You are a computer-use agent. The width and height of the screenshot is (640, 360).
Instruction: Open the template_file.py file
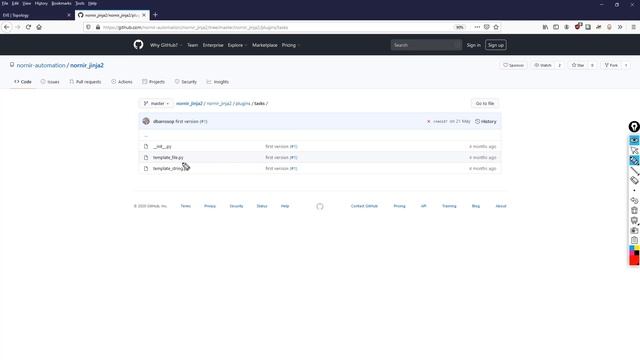coord(168,158)
